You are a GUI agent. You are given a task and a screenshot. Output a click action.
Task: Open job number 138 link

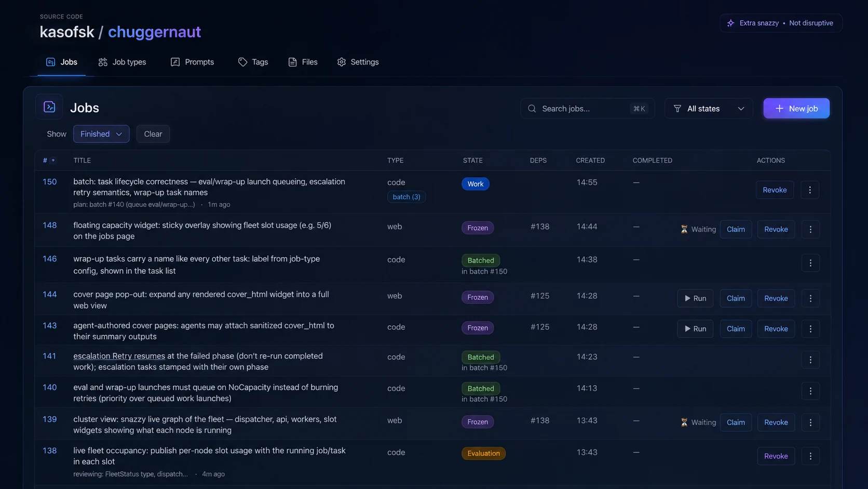pos(49,451)
